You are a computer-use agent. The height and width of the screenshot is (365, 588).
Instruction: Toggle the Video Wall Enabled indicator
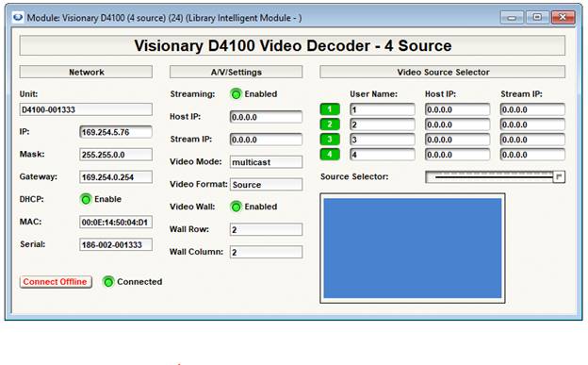point(236,207)
